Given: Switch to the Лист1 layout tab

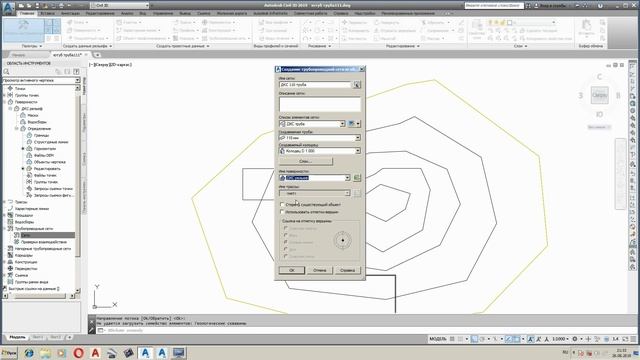Looking at the screenshot, I should click(x=38, y=338).
